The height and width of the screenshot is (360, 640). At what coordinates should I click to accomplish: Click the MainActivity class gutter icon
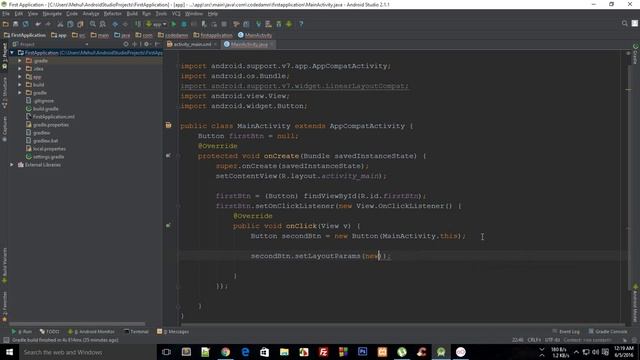tap(168, 125)
